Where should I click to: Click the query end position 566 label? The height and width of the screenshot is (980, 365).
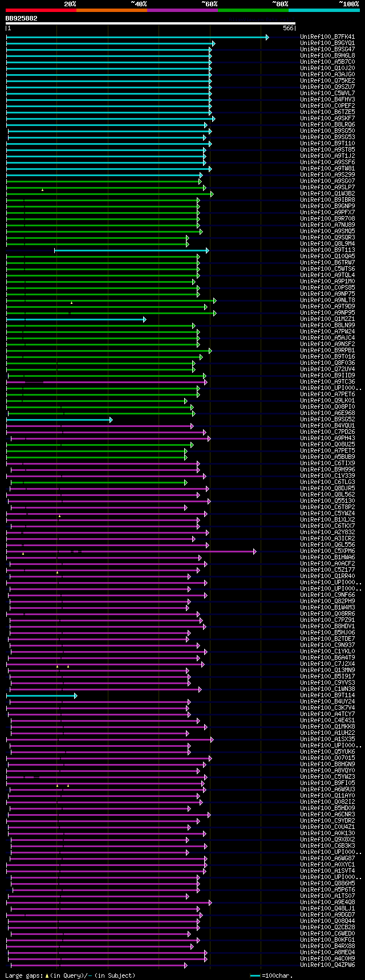coord(288,28)
